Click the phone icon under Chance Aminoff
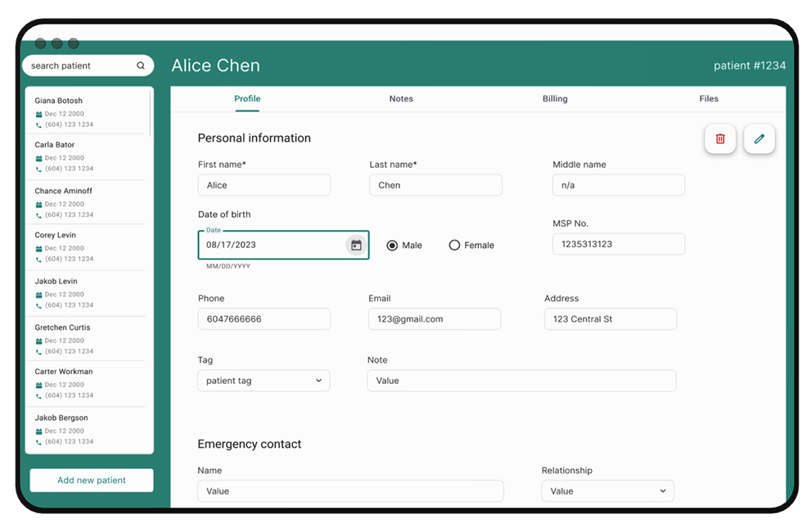 (38, 215)
